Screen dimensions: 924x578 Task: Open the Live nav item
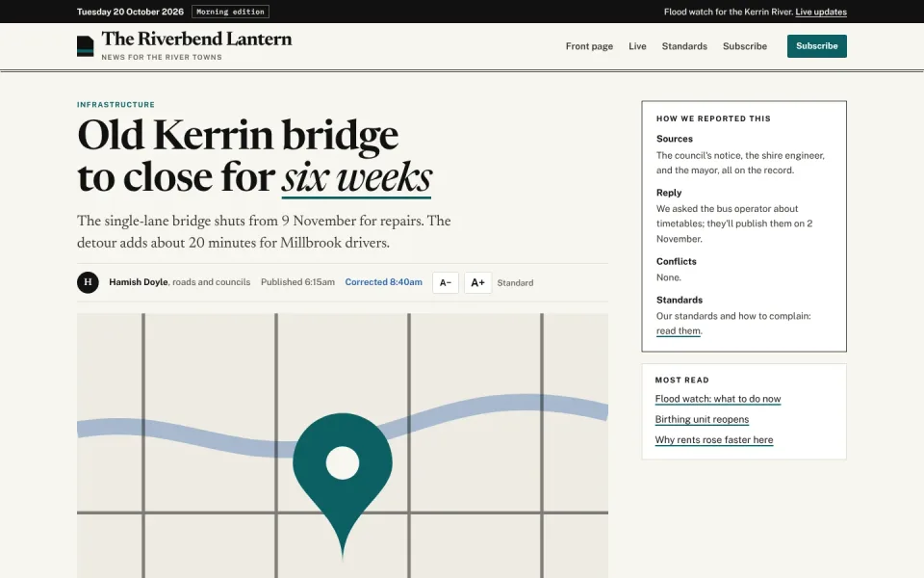pyautogui.click(x=637, y=46)
